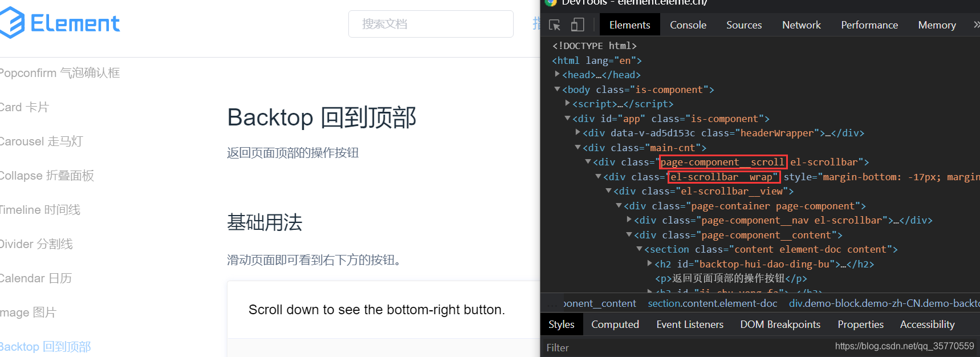The height and width of the screenshot is (357, 980).
Task: Open the Event Listeners pane tab
Action: point(690,324)
